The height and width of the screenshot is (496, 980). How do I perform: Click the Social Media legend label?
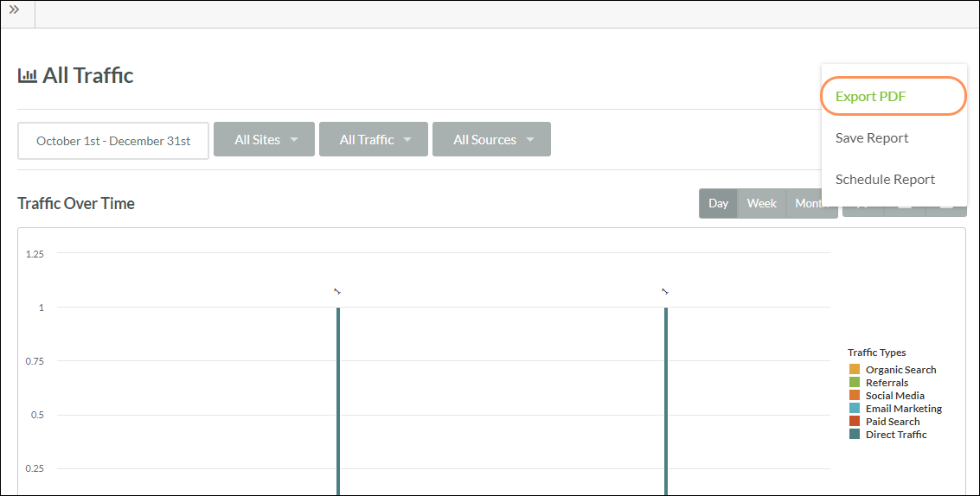click(895, 396)
